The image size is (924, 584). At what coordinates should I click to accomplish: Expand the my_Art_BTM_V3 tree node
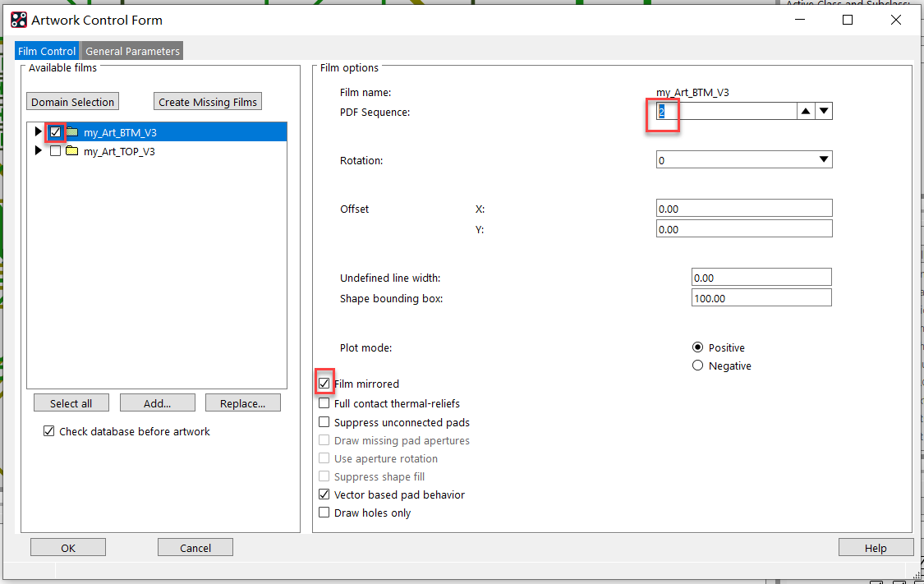click(38, 132)
